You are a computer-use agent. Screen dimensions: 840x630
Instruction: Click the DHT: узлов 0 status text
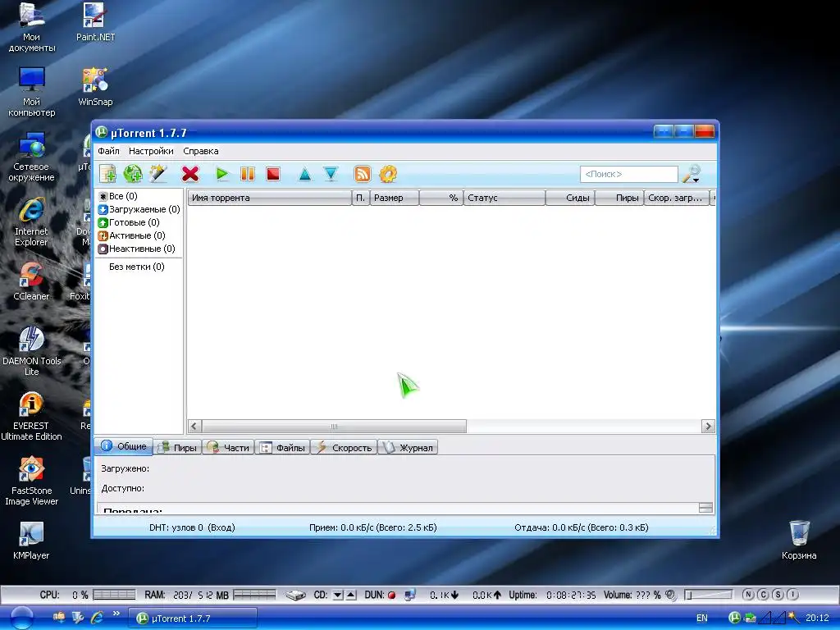click(x=192, y=527)
